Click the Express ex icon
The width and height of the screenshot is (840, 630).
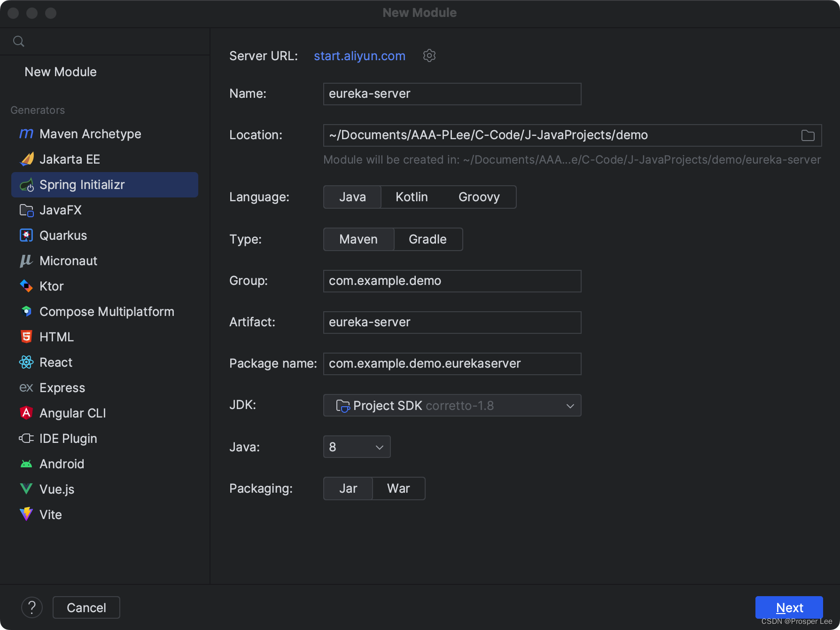coord(26,388)
